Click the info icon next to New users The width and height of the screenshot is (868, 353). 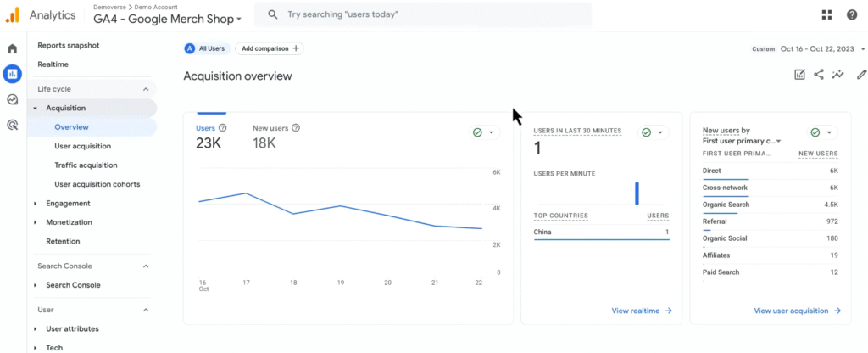[296, 128]
